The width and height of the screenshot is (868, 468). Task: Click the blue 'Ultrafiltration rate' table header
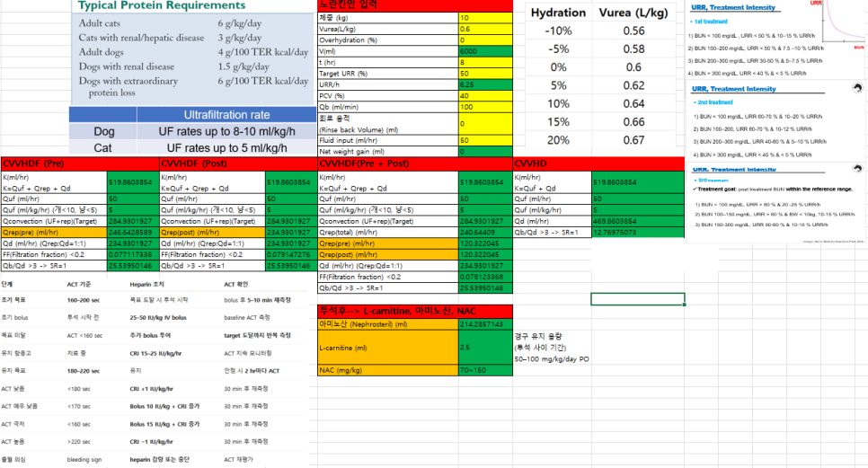click(x=226, y=115)
